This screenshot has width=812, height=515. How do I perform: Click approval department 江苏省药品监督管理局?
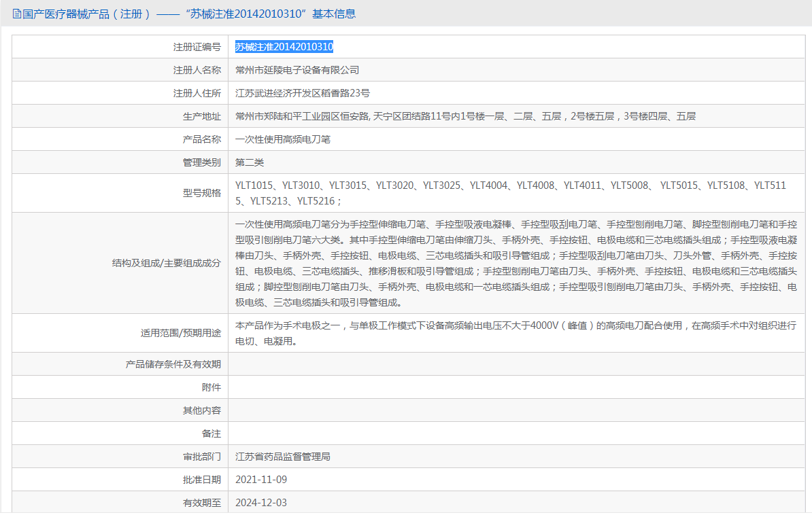(x=283, y=457)
